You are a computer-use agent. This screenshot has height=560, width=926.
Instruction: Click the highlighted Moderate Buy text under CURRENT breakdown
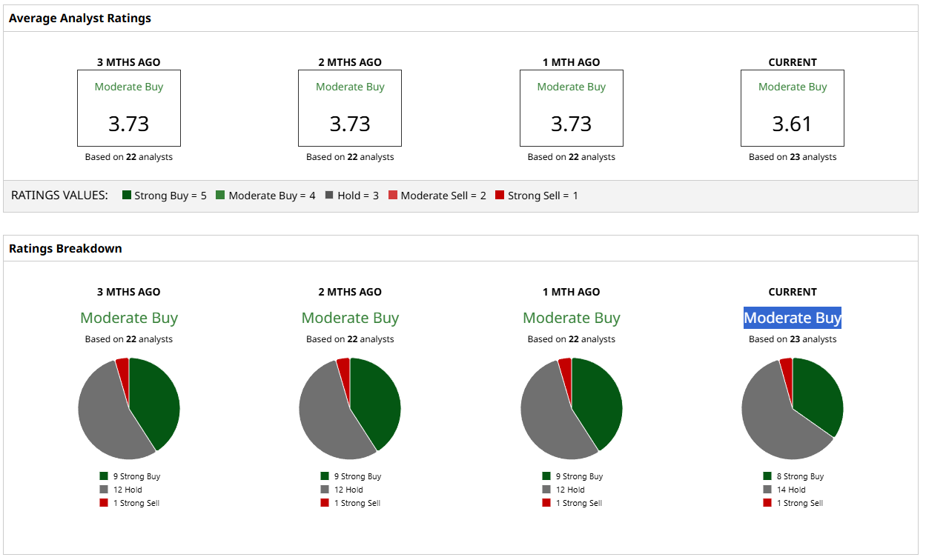tap(793, 318)
